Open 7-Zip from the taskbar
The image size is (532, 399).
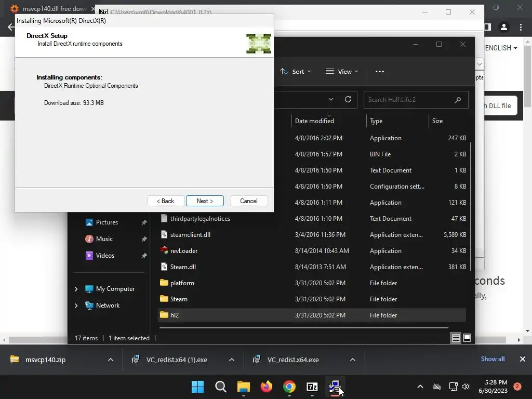pyautogui.click(x=312, y=387)
